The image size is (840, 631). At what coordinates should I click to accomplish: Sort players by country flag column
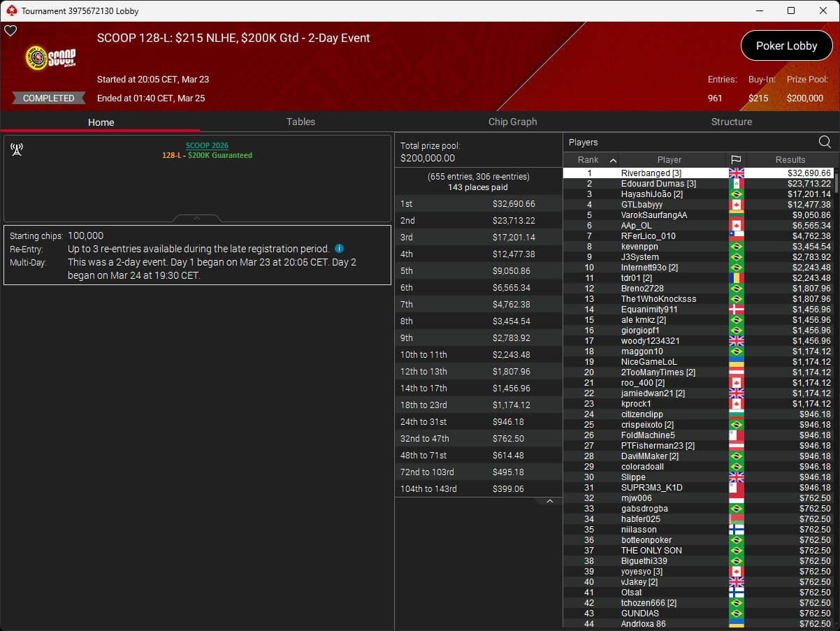point(736,160)
